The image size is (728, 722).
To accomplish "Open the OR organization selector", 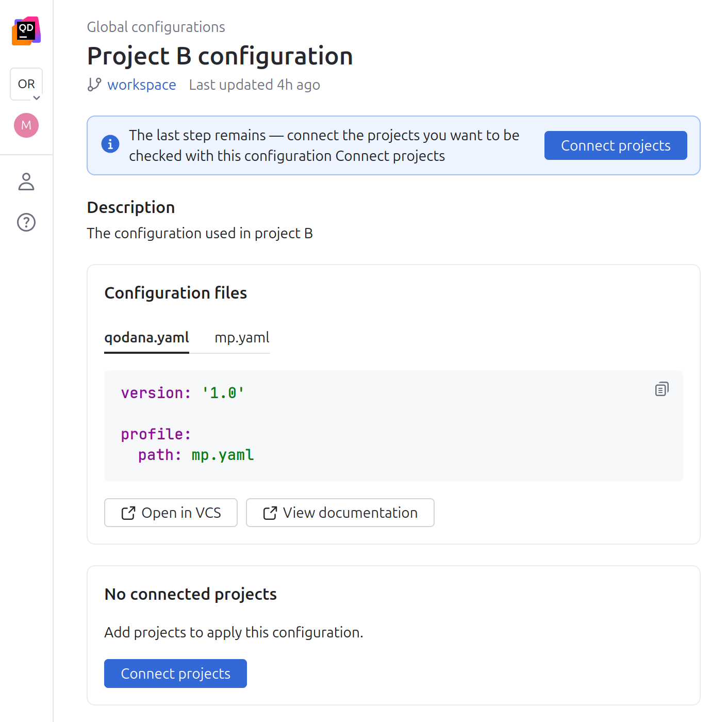I will click(26, 84).
